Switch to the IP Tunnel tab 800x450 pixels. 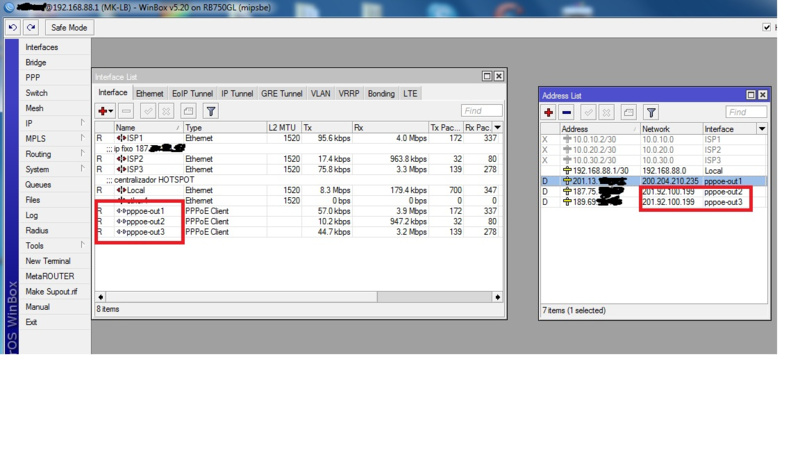[x=237, y=93]
